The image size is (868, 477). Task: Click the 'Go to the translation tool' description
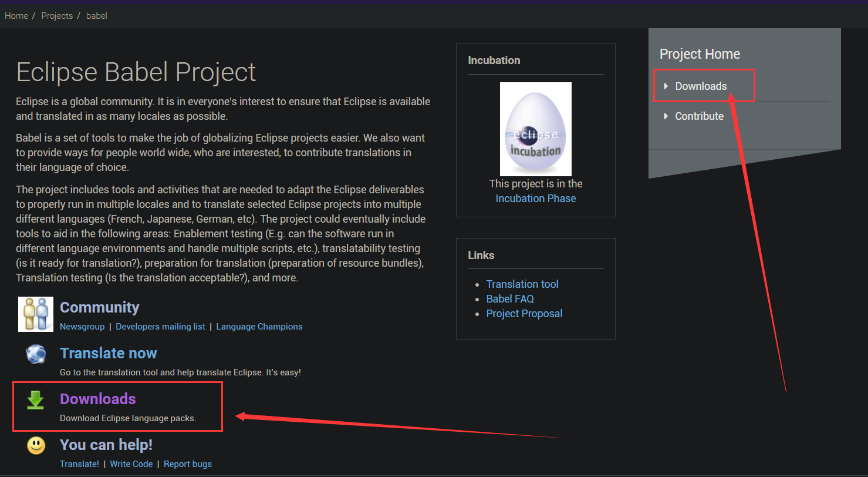(180, 372)
